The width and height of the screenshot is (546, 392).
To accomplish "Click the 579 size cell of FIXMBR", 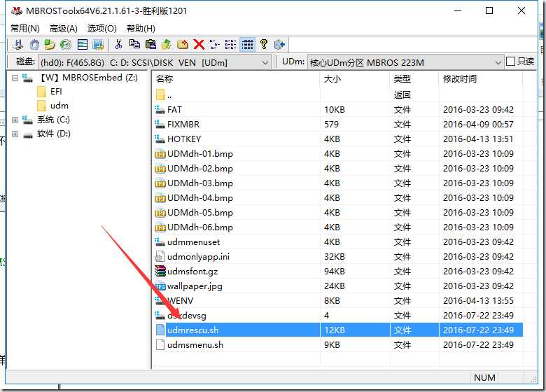I will (332, 125).
